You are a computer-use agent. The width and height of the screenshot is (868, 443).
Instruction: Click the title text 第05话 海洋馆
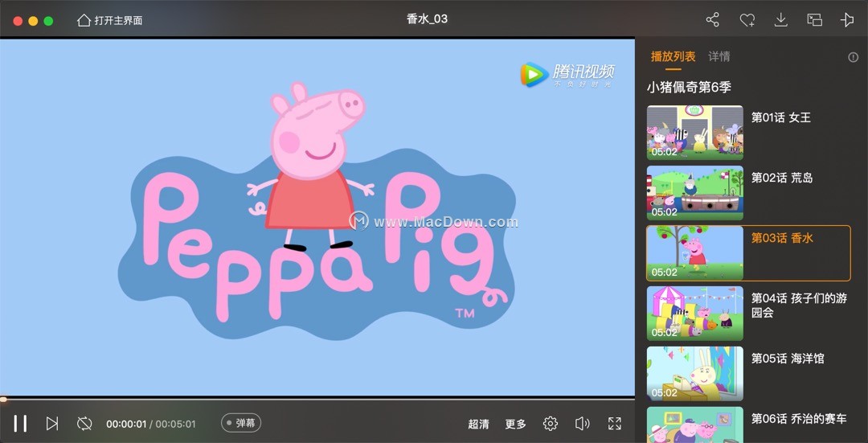click(x=787, y=359)
